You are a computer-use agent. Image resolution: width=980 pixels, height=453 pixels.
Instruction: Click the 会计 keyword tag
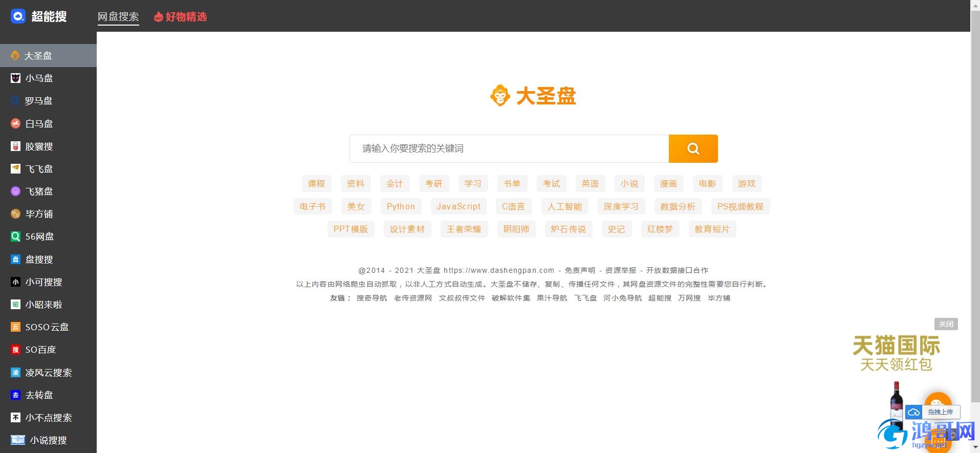(x=395, y=183)
